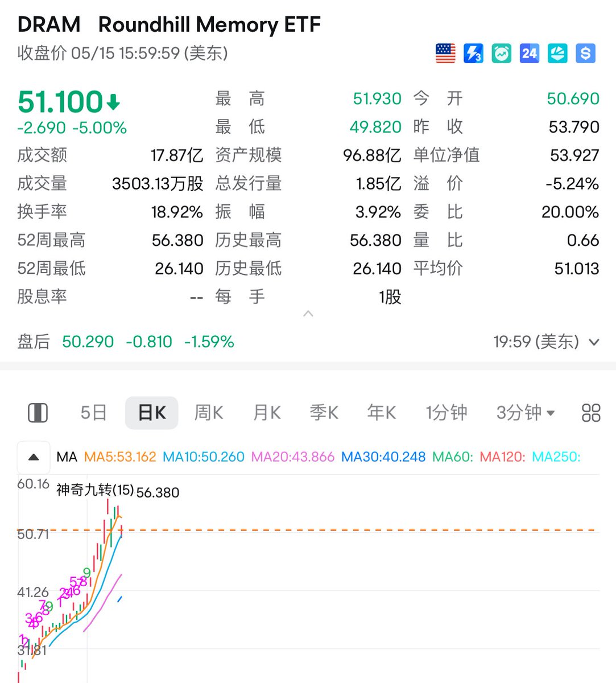
Task: Switch to the 季K chart tab
Action: click(324, 412)
